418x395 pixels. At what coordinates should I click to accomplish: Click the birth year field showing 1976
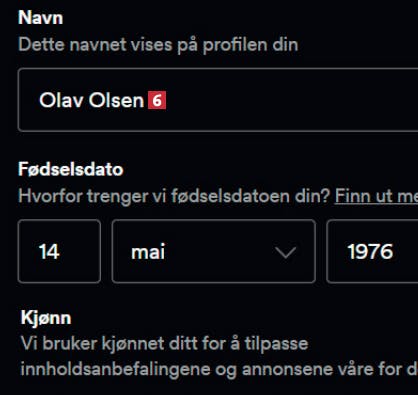tap(372, 251)
